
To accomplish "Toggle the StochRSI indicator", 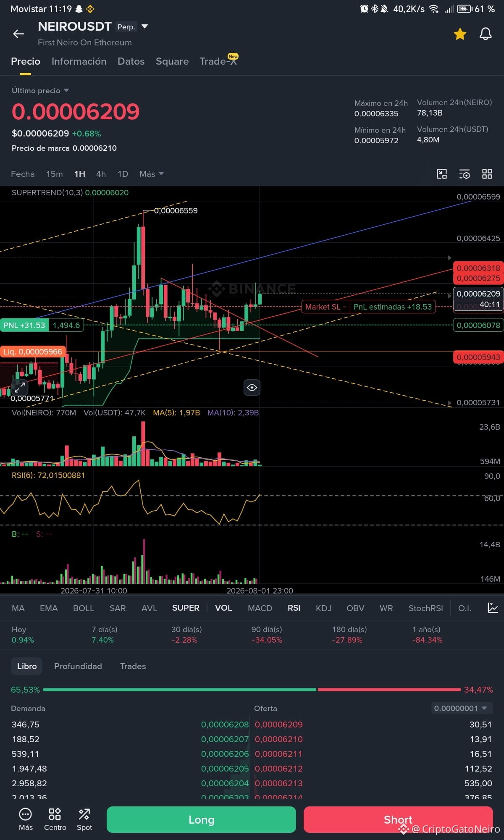I will point(426,608).
